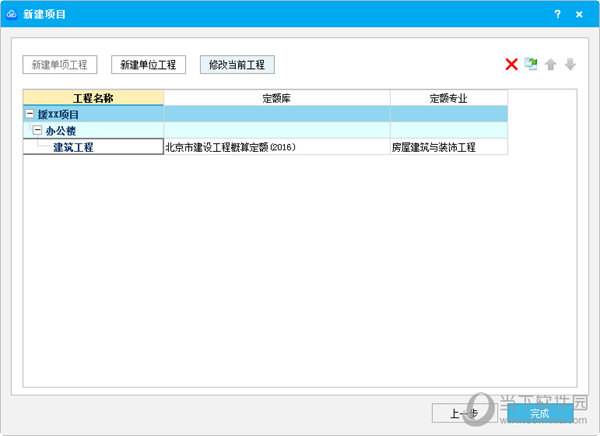Go back with the 上一步 button

pos(464,413)
